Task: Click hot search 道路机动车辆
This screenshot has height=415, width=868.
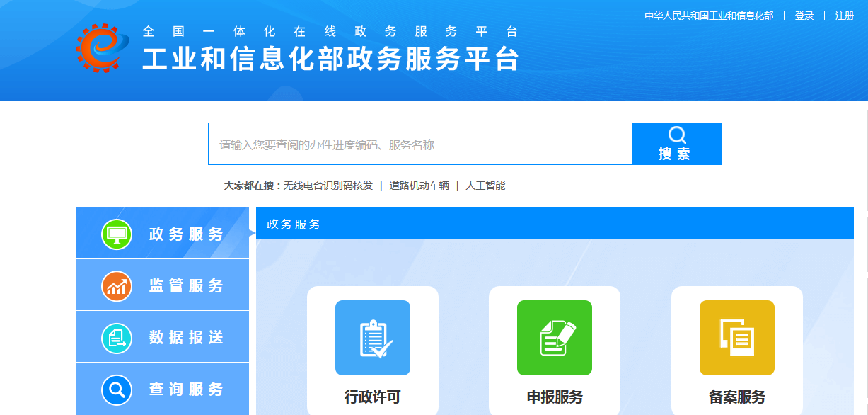Action: pyautogui.click(x=419, y=186)
